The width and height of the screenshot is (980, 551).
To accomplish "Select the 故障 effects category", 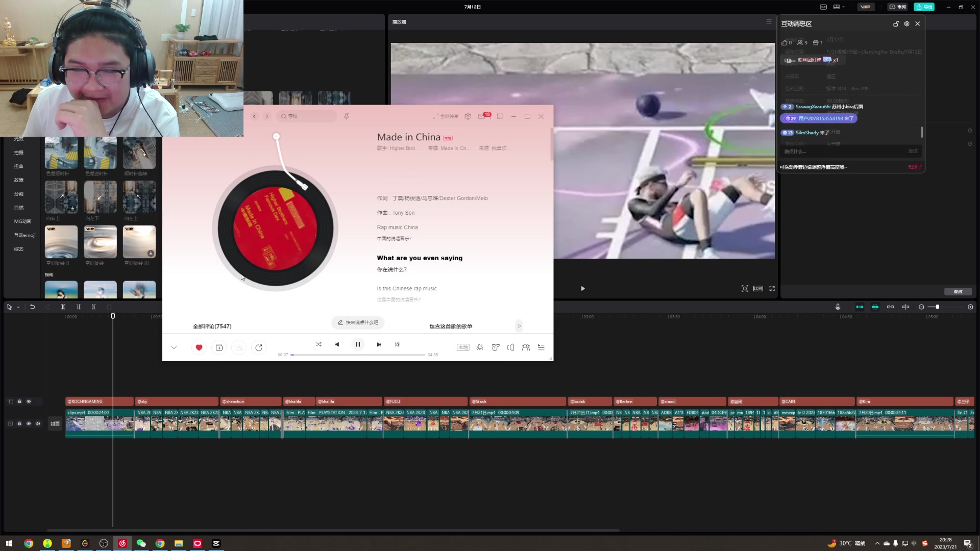I will 19,180.
